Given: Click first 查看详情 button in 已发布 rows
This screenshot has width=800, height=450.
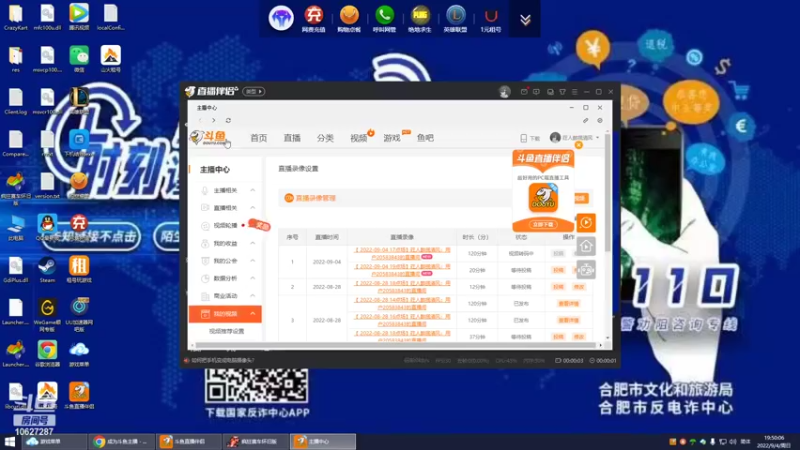Looking at the screenshot, I should point(568,304).
